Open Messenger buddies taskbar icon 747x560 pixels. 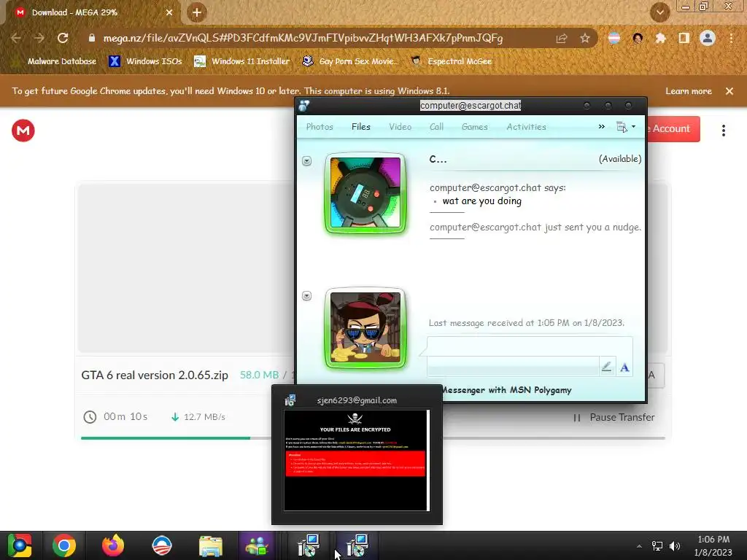click(x=258, y=545)
